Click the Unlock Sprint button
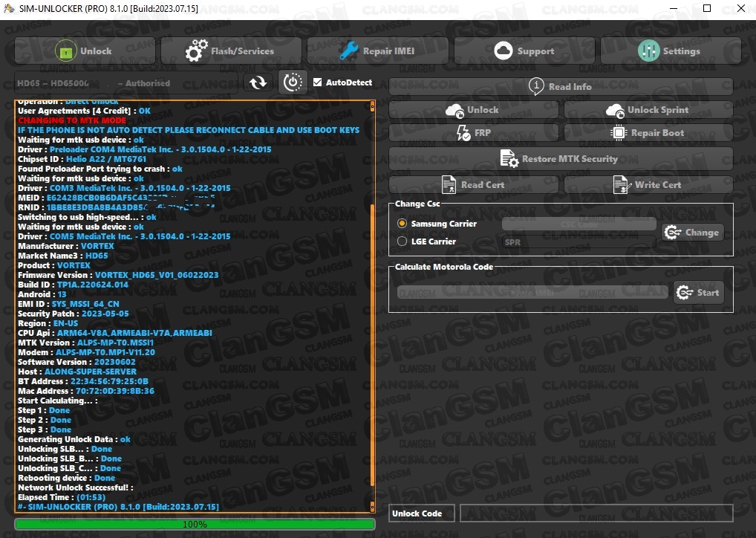 (x=648, y=110)
